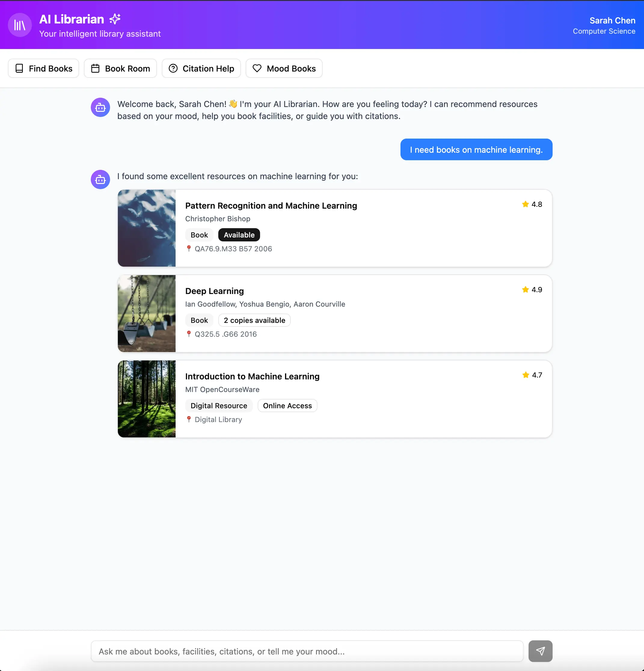Click the message input field
The image size is (644, 671).
(x=306, y=651)
